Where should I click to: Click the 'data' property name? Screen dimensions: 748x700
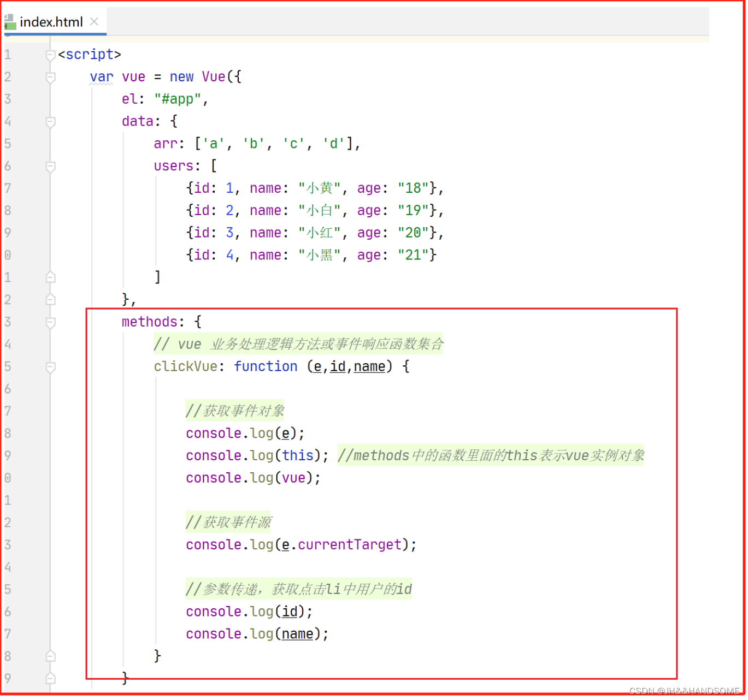(x=138, y=121)
